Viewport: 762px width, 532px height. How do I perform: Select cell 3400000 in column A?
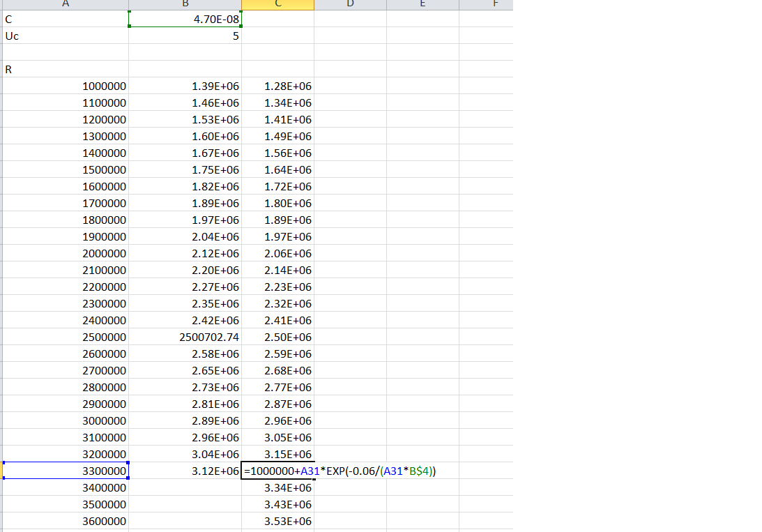(66, 487)
